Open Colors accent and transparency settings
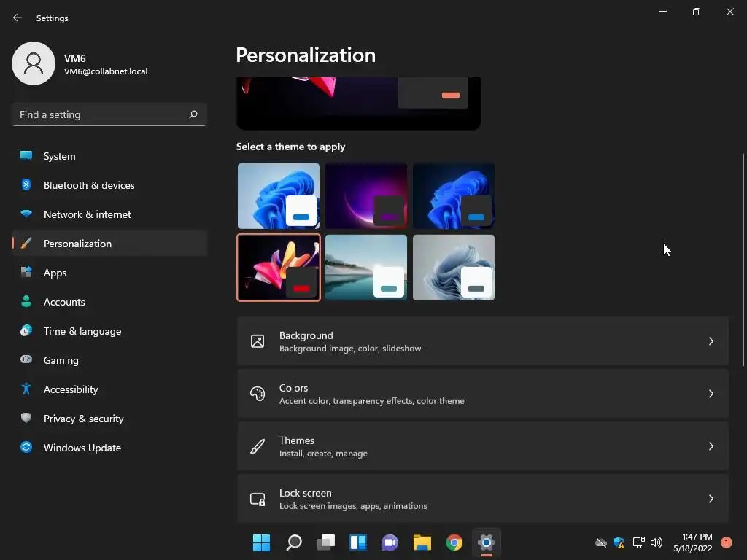The height and width of the screenshot is (560, 747). coord(483,394)
